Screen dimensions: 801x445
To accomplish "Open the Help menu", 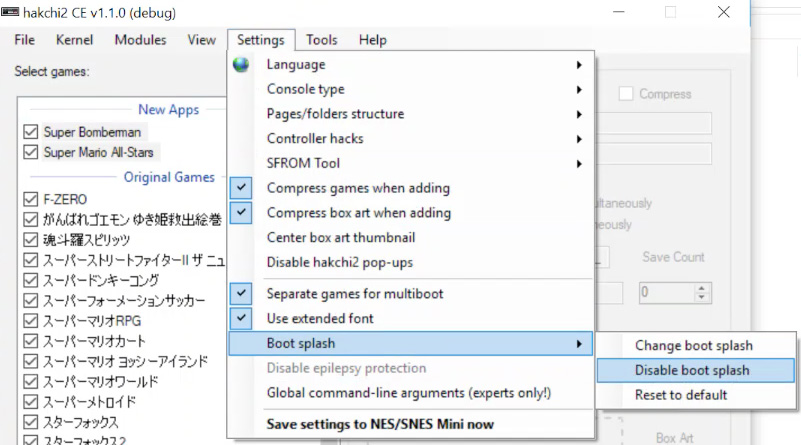I will (x=373, y=40).
